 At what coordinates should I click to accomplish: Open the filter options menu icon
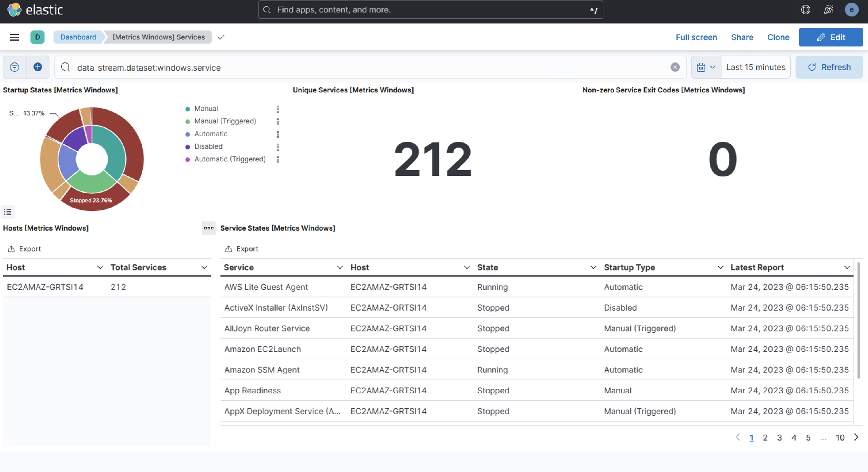click(x=14, y=67)
